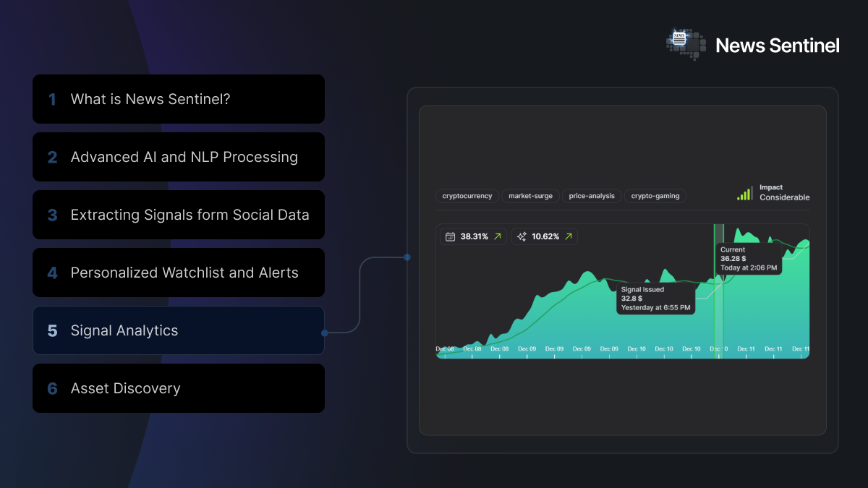The height and width of the screenshot is (488, 868).
Task: Click the Signal Issued tooltip
Action: (655, 299)
